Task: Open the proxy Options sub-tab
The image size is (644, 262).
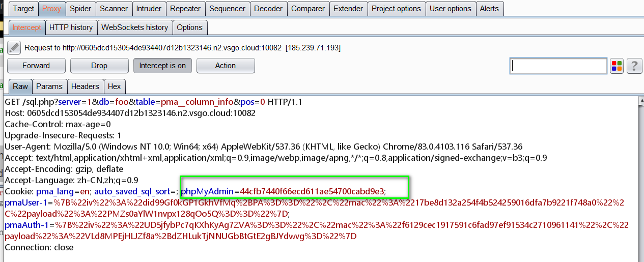Action: pyautogui.click(x=190, y=27)
